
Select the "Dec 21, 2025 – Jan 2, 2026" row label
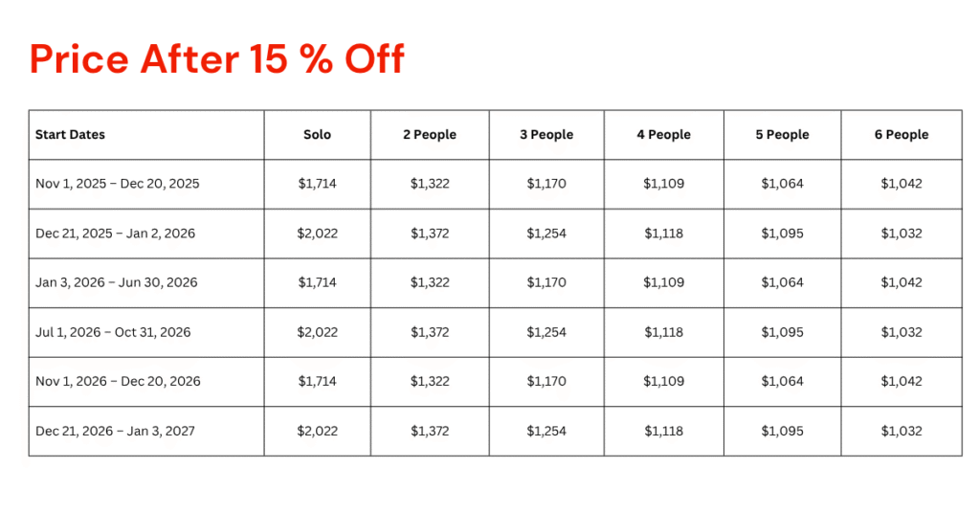coord(115,234)
